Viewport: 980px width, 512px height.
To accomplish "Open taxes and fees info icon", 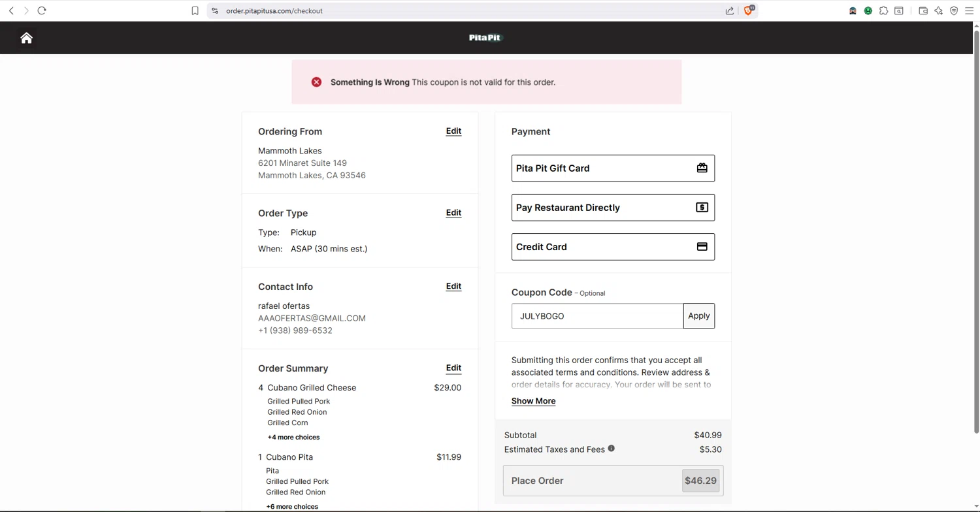I will (611, 448).
